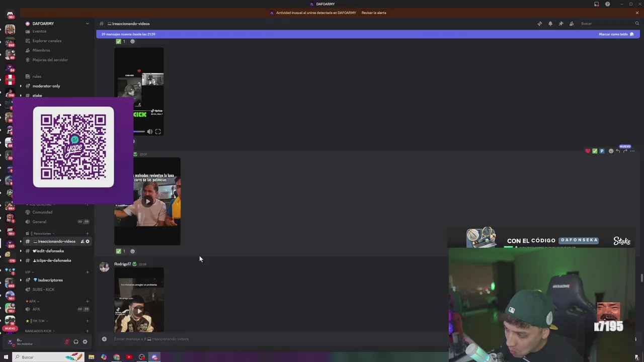Open the rules channel
The height and width of the screenshot is (362, 644).
click(x=37, y=76)
